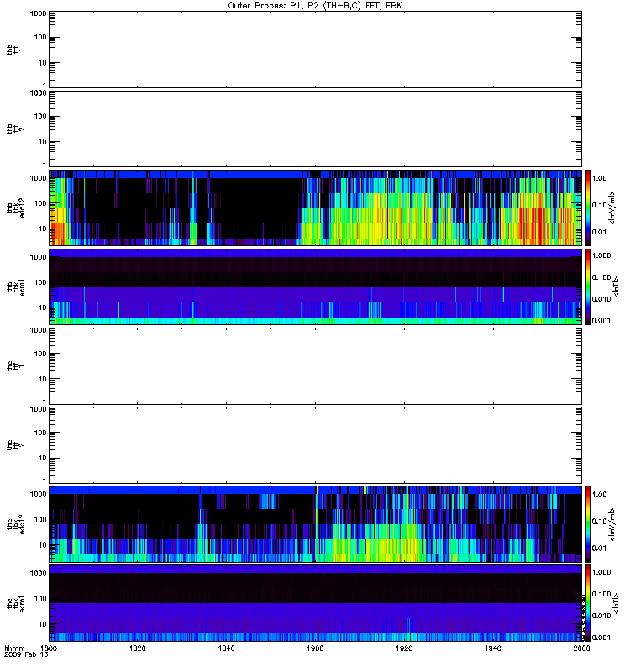The width and height of the screenshot is (630, 672).
Task: Click the 1820 time axis tick label
Action: point(139,649)
